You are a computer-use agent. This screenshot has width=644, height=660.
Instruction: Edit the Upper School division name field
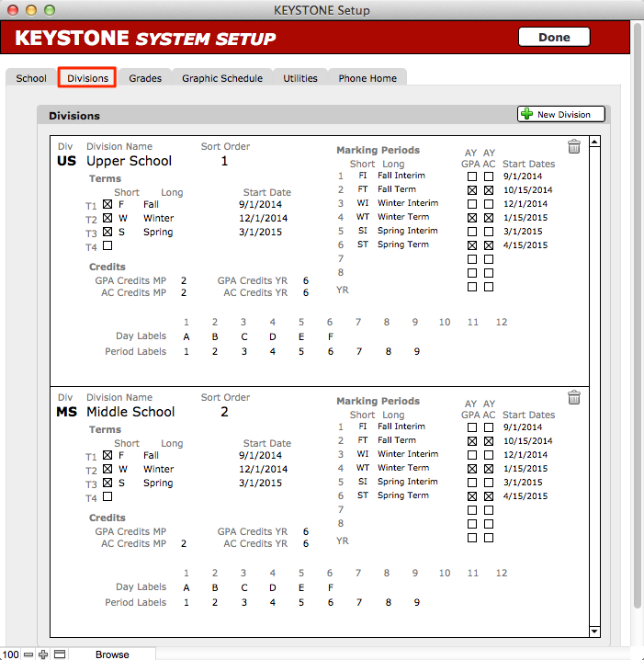click(130, 161)
